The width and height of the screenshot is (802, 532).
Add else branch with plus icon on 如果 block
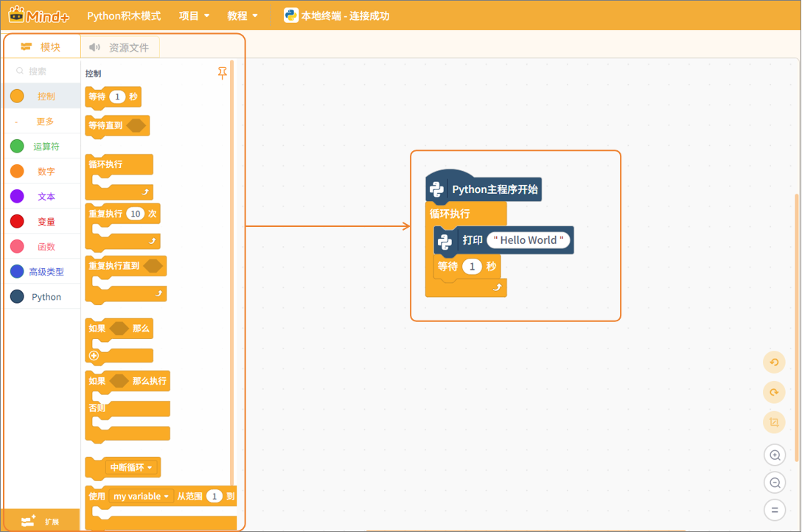point(94,356)
